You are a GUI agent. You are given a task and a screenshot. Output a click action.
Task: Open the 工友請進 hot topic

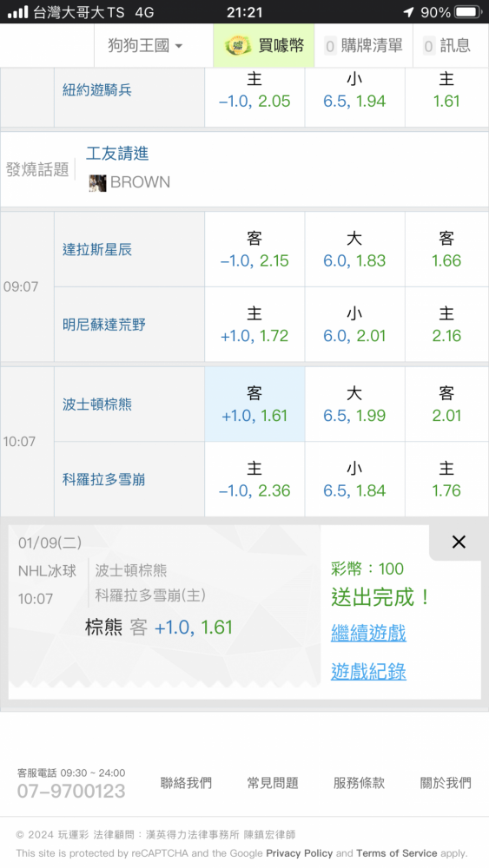(x=117, y=154)
